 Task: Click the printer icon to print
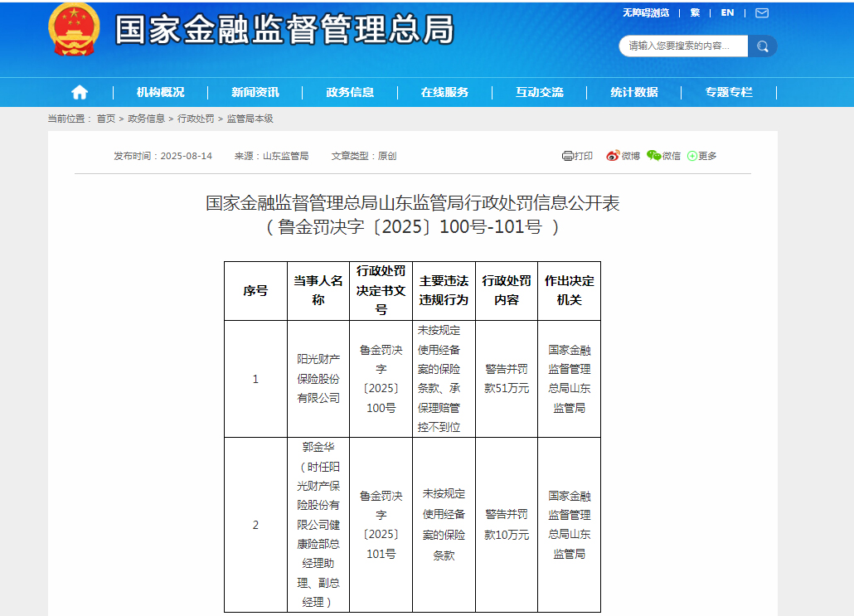(x=568, y=156)
